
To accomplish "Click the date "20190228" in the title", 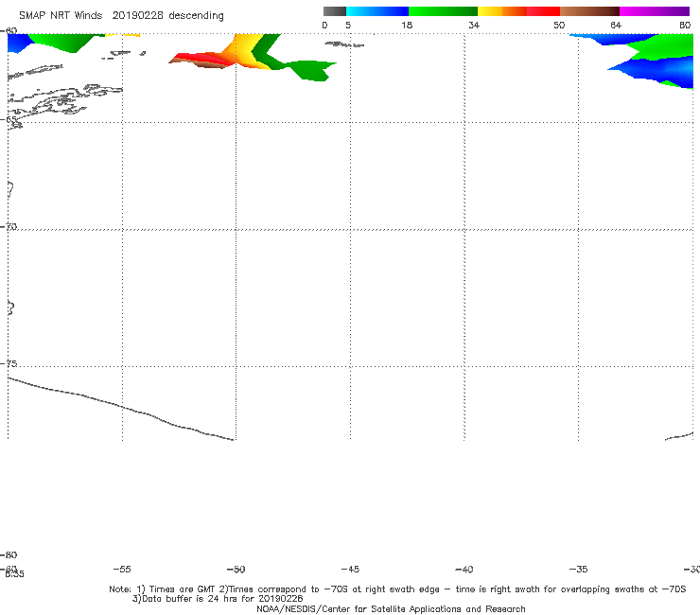I will coord(137,15).
